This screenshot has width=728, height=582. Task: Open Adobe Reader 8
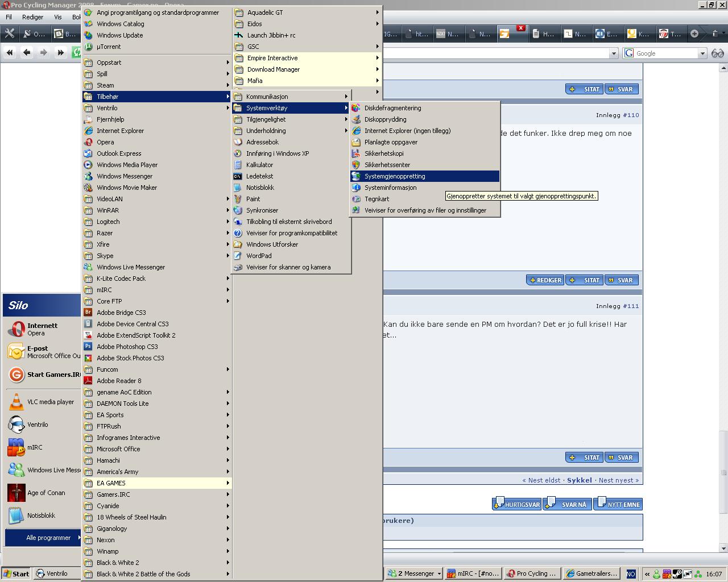click(156, 381)
